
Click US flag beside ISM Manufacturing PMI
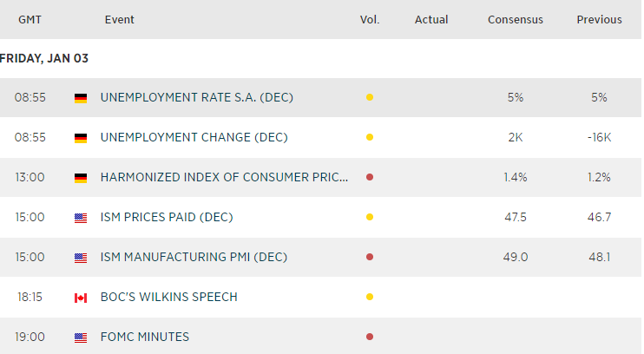(81, 258)
